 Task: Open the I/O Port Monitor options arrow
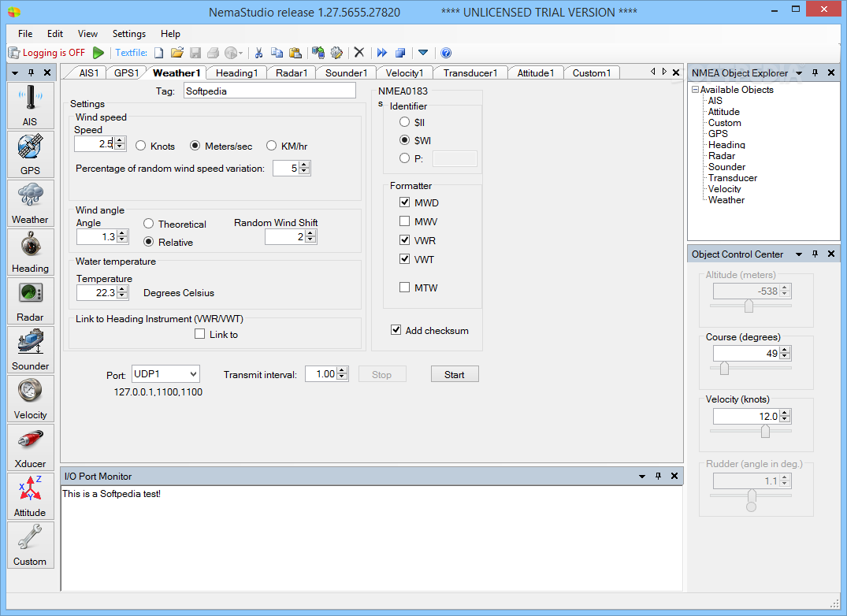click(x=641, y=476)
